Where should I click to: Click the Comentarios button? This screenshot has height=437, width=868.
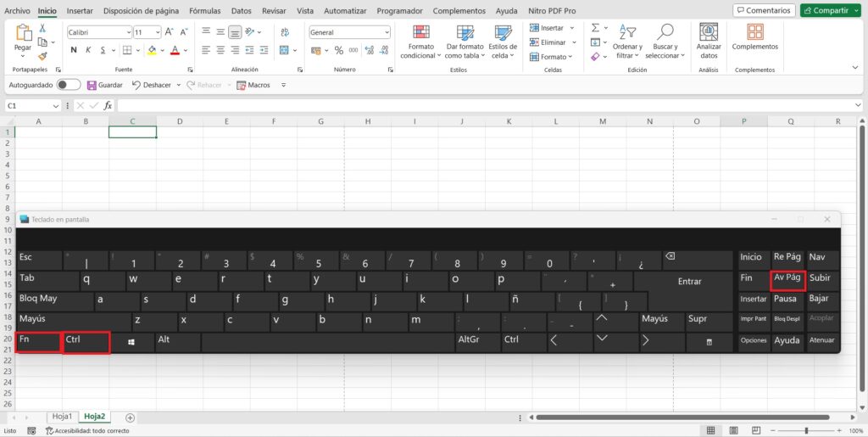764,10
